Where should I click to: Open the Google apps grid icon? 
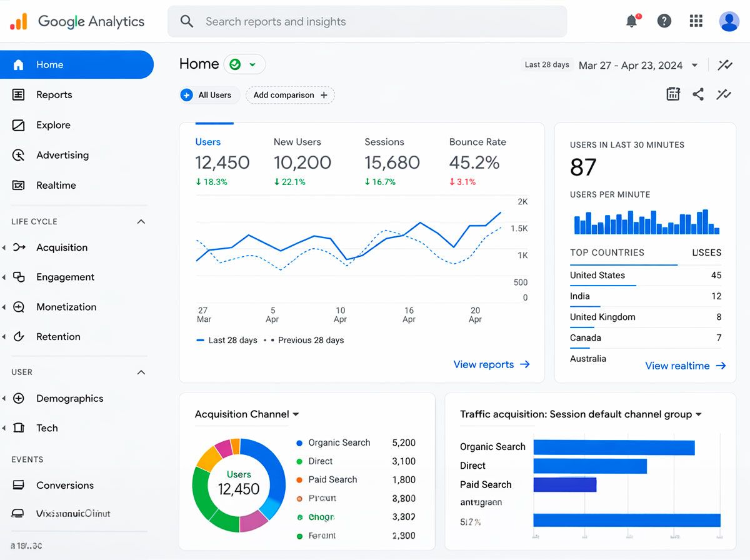(x=696, y=21)
